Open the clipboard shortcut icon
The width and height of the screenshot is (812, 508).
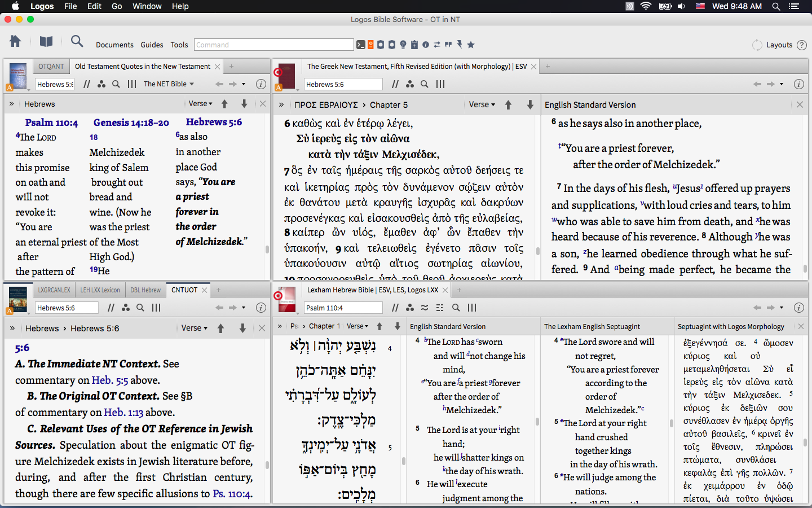(414, 45)
